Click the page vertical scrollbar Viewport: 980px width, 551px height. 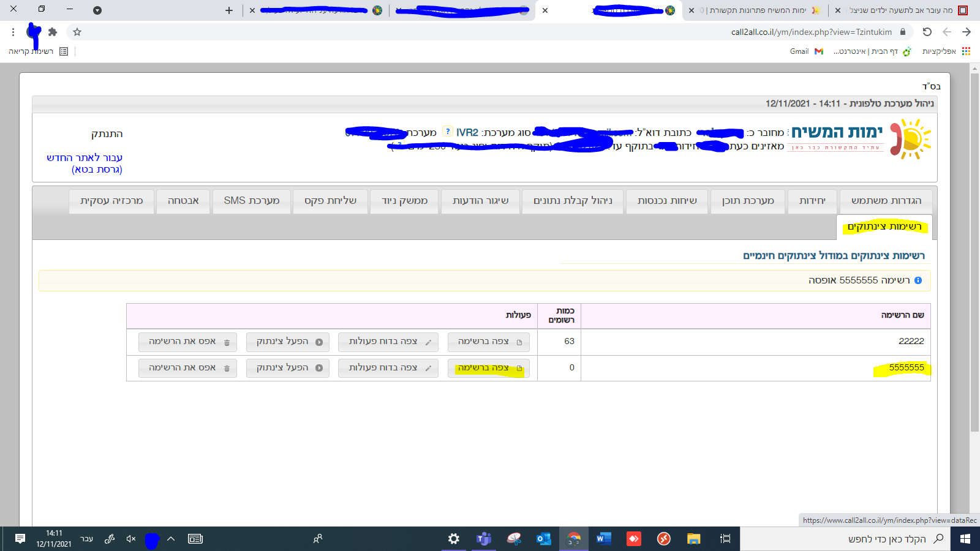tap(974, 245)
